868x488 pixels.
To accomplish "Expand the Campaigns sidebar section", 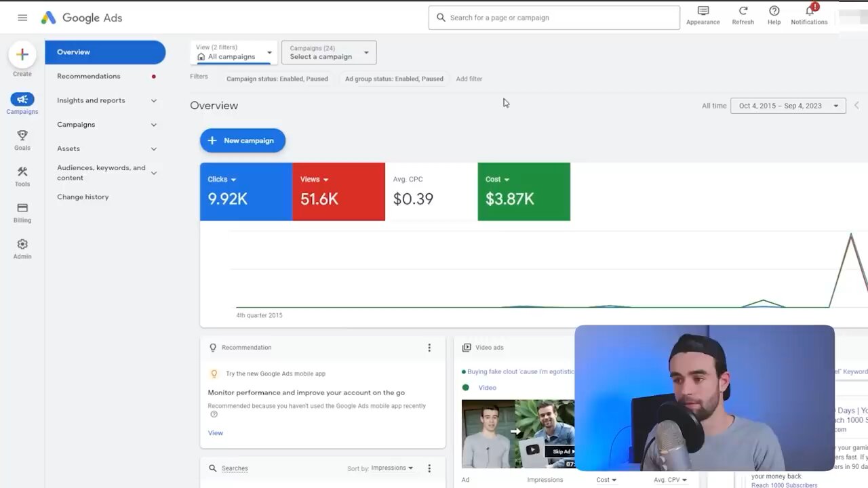I will pyautogui.click(x=154, y=125).
